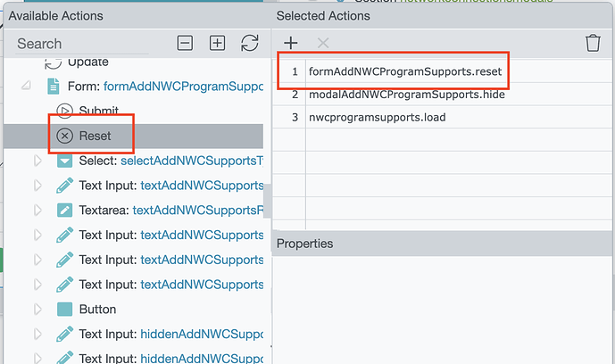Click the expand all plus icon
The height and width of the screenshot is (364, 615).
point(217,43)
